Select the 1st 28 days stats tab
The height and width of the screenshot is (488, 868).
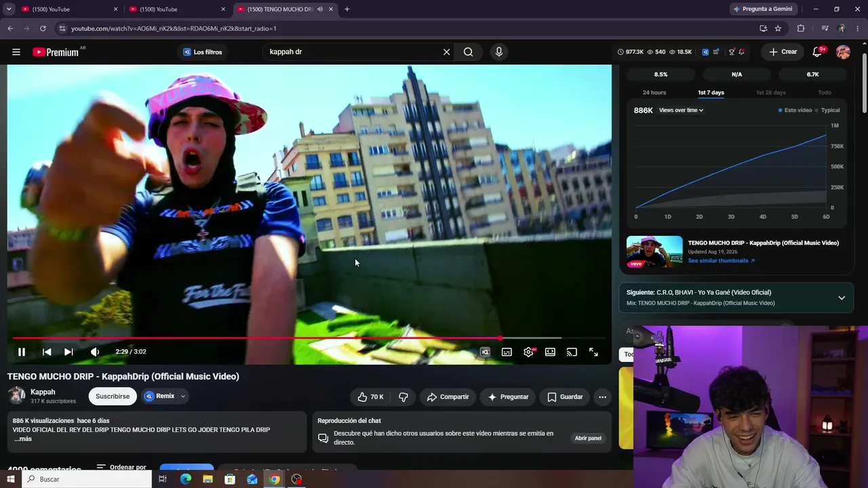click(771, 93)
